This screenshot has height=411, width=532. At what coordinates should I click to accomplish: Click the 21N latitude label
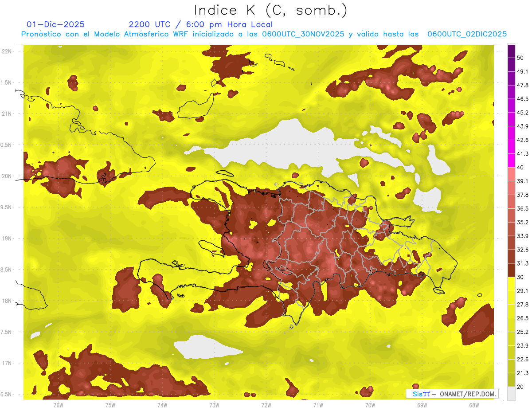[x=7, y=114]
